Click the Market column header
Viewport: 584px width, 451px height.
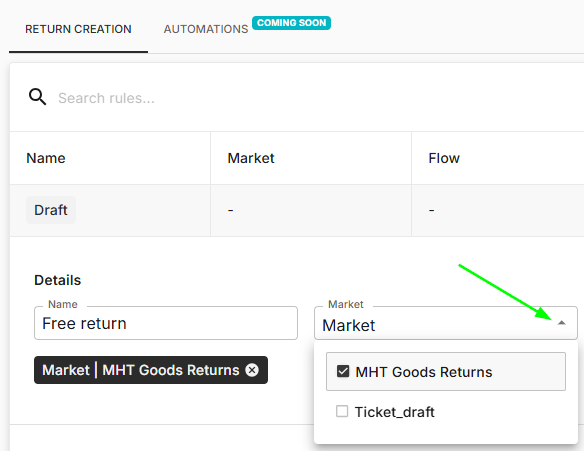coord(251,158)
